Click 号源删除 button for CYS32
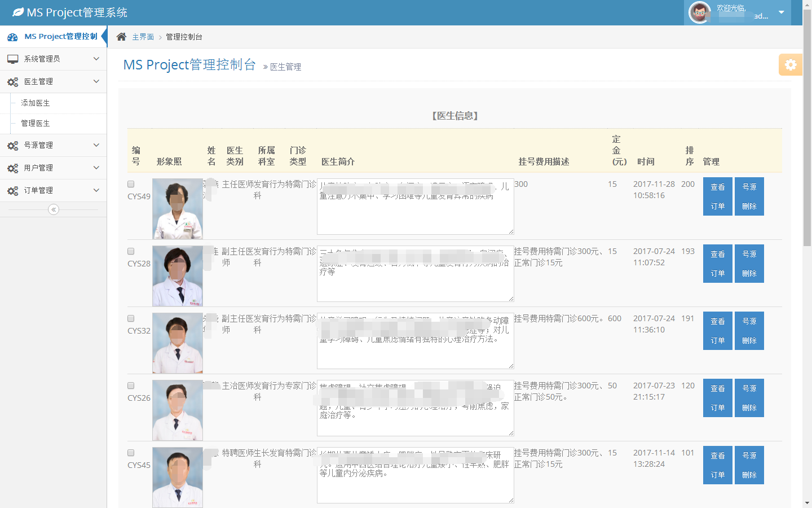This screenshot has width=812, height=508. coord(749,331)
